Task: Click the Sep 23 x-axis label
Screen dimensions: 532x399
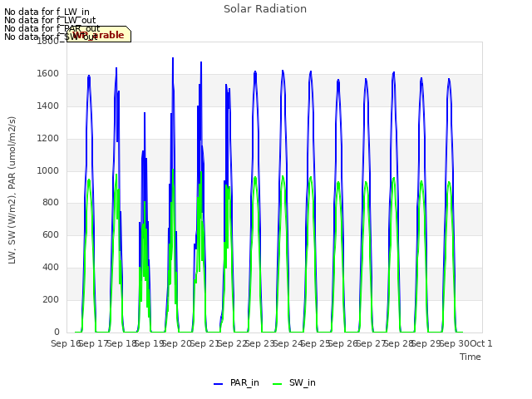Action: (x=260, y=343)
